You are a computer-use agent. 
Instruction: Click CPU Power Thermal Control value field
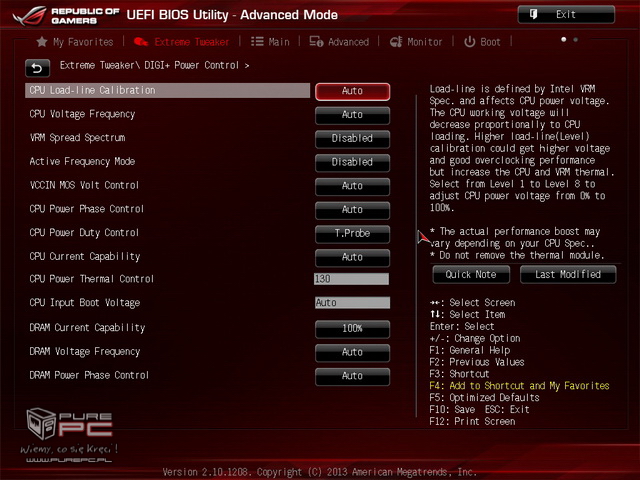[x=351, y=279]
